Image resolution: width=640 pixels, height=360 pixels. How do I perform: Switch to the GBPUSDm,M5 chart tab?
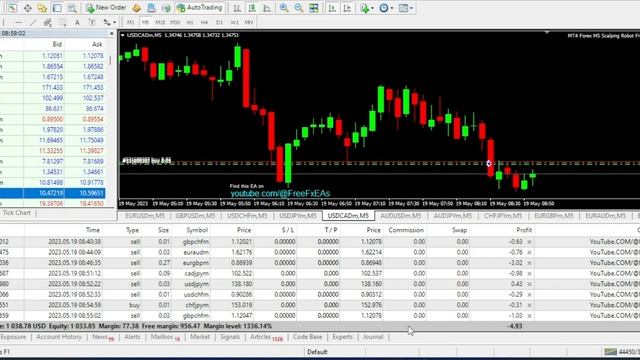pos(195,216)
